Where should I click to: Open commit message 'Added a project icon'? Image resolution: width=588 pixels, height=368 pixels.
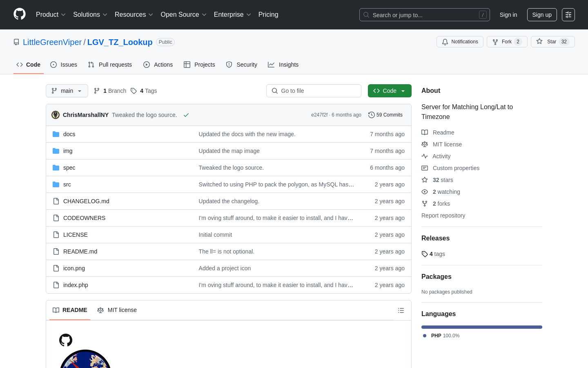(x=225, y=268)
